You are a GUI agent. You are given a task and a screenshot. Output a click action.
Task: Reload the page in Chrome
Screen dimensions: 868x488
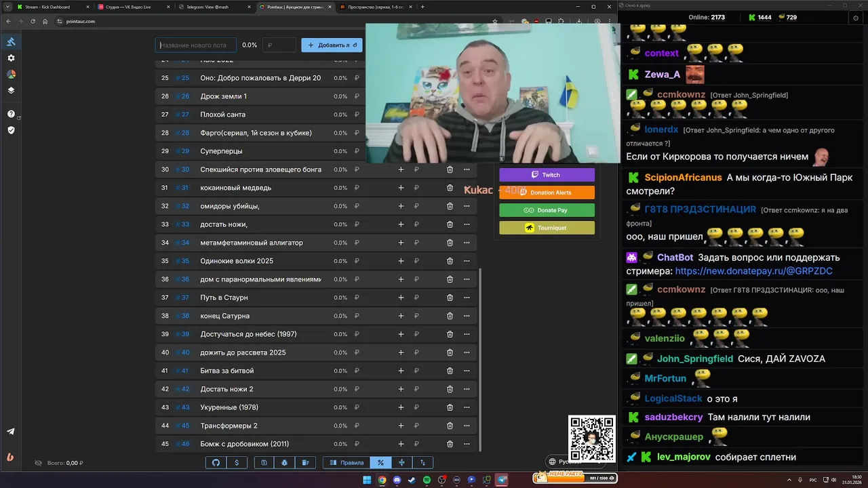pos(33,21)
